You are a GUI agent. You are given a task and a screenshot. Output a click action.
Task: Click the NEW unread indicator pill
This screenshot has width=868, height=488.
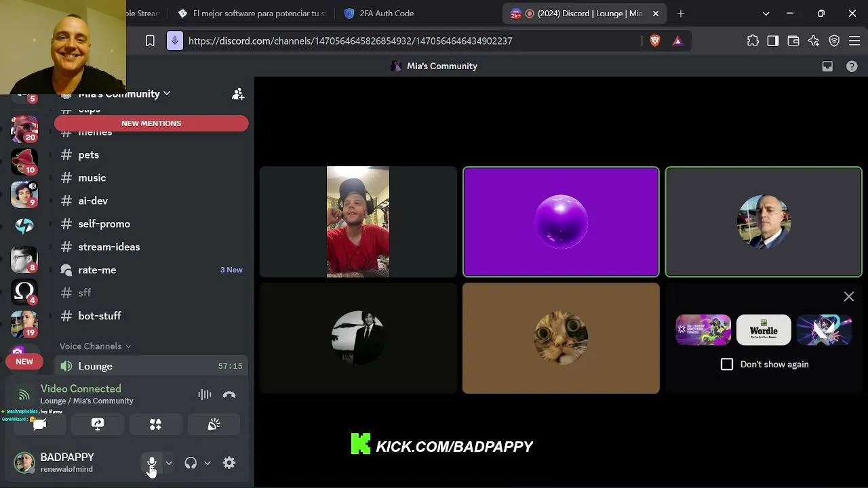24,362
